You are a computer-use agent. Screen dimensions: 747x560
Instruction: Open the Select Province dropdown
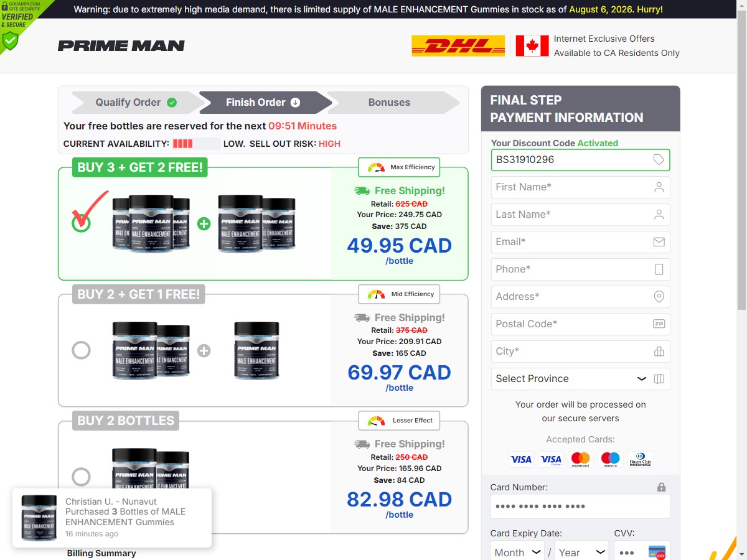pos(580,379)
